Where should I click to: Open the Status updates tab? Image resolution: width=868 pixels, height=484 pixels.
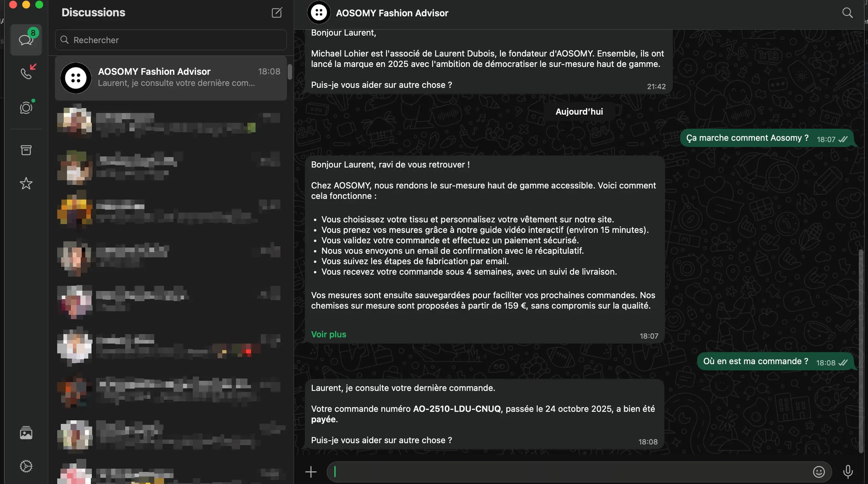(x=26, y=108)
